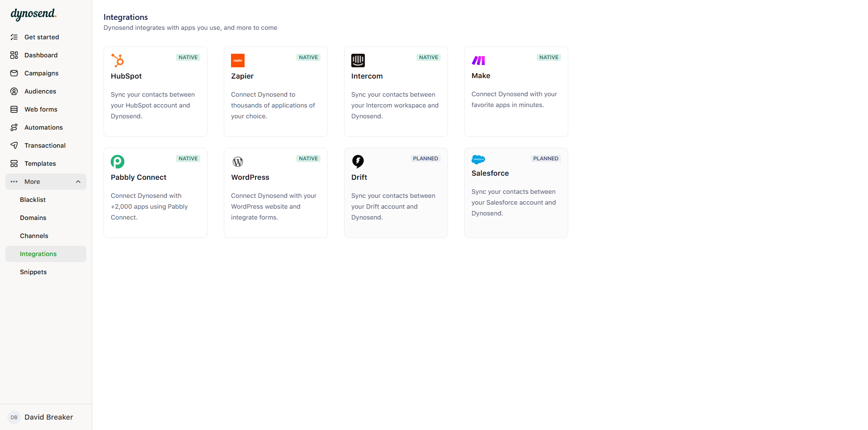The image size is (868, 430).
Task: Click the WordPress logo icon
Action: 237,161
